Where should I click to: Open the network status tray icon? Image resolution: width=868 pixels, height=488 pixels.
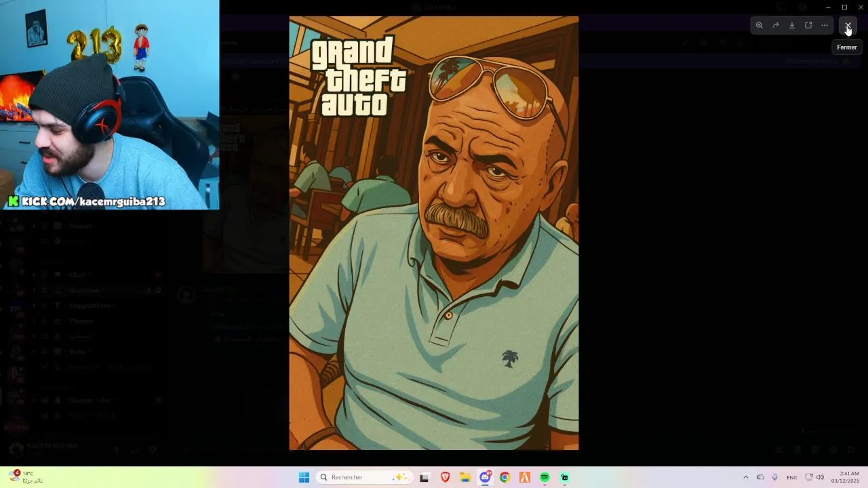click(x=809, y=478)
